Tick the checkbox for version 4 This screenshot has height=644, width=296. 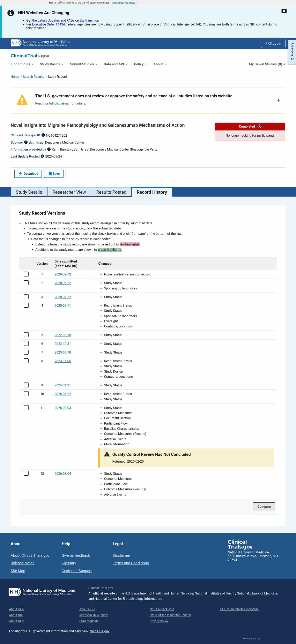[26, 305]
